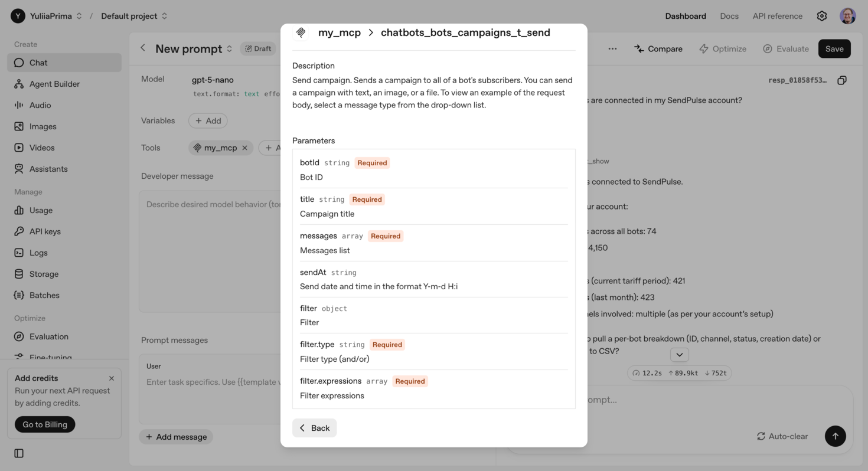Toggle Auto-clear in the chat input
This screenshot has height=471, width=868.
[782, 436]
